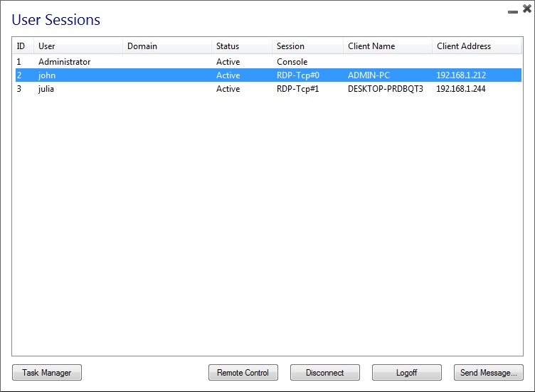Close the User Sessions window
Image resolution: width=535 pixels, height=392 pixels.
(527, 9)
